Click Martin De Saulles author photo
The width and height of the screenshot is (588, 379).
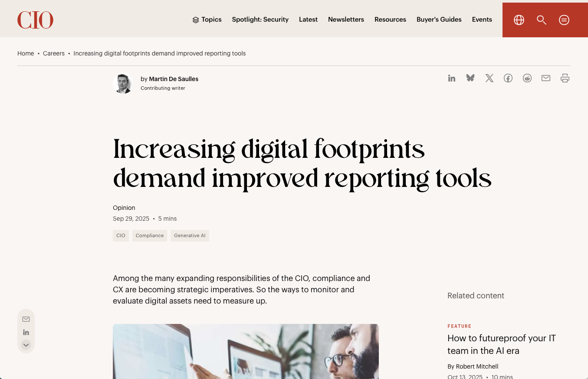(x=123, y=83)
